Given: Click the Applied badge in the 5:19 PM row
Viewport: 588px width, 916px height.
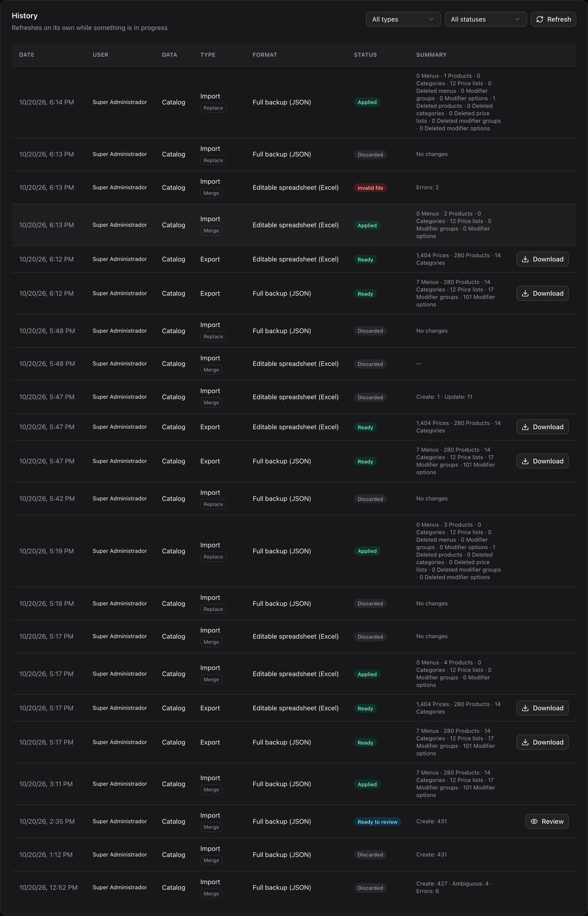Looking at the screenshot, I should [367, 551].
